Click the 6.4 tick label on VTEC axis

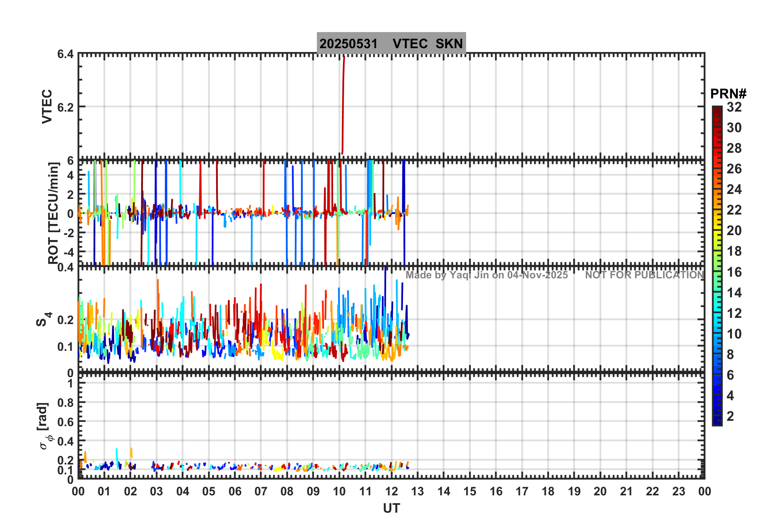click(x=65, y=54)
